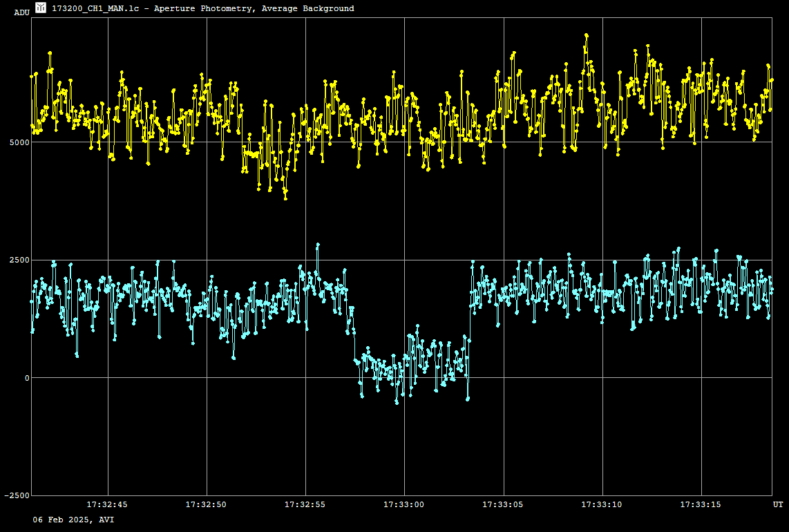Click the '17:33:05' time label
Viewport: 789px width, 532px height.
(503, 504)
